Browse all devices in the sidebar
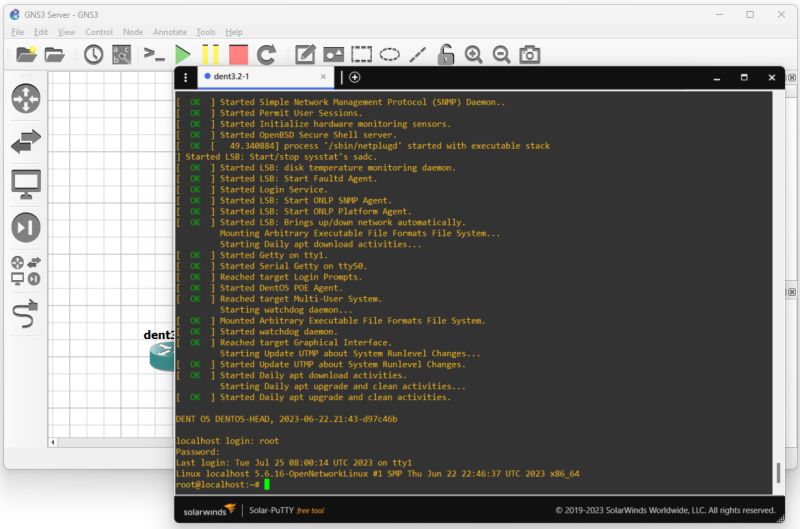The height and width of the screenshot is (529, 800). pos(26,270)
